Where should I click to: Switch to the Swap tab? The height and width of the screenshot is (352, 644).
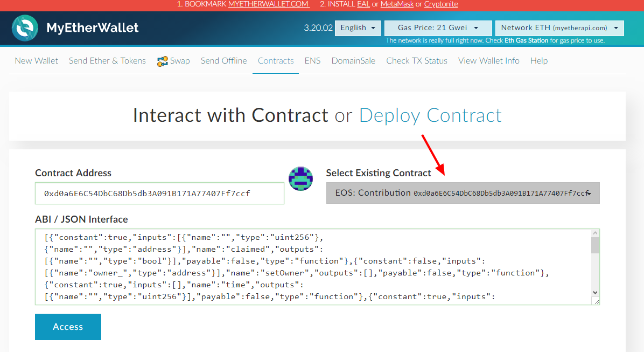click(180, 61)
